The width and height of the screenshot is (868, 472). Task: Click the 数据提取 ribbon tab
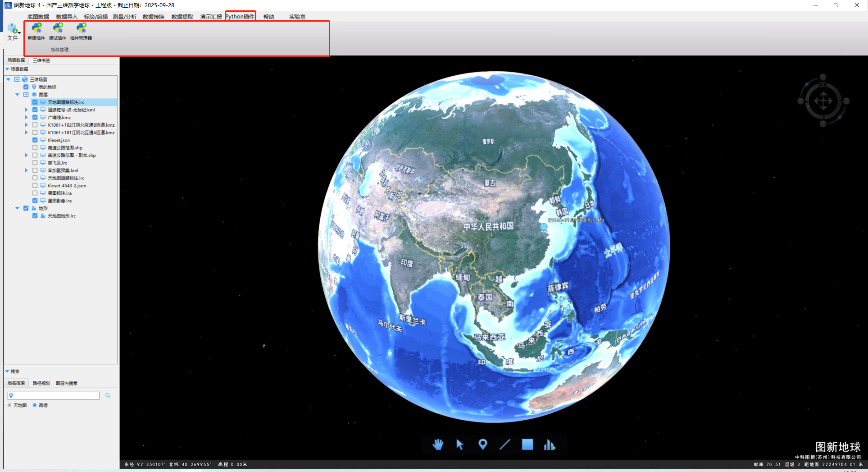click(182, 17)
